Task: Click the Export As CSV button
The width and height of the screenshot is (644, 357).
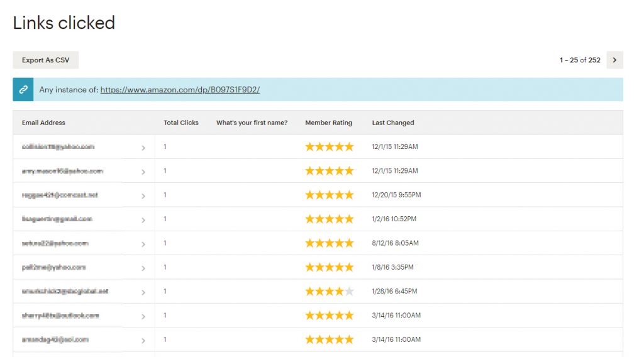Action: [45, 60]
